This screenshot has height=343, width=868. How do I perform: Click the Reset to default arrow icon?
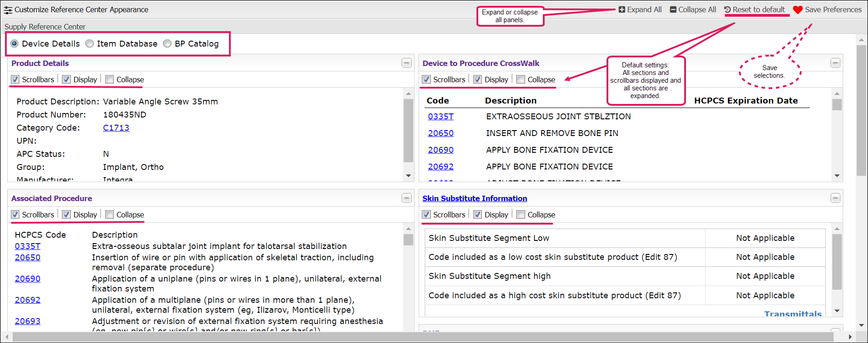click(x=727, y=9)
